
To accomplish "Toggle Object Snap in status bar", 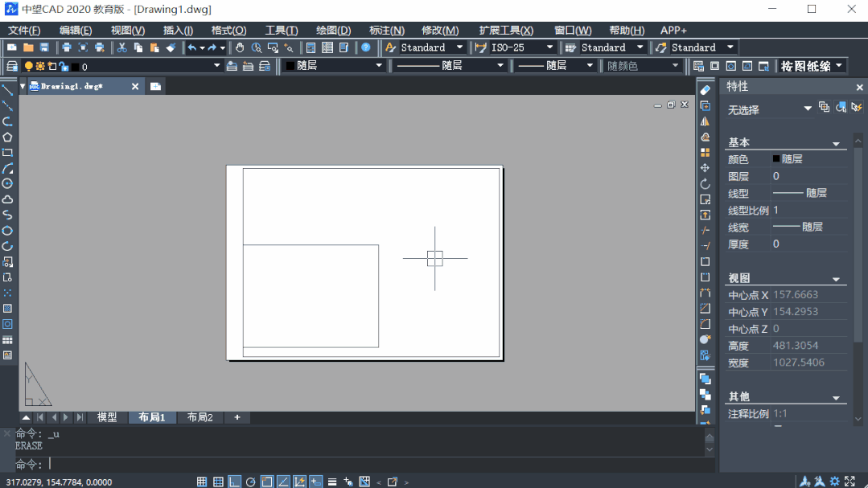I will point(267,482).
